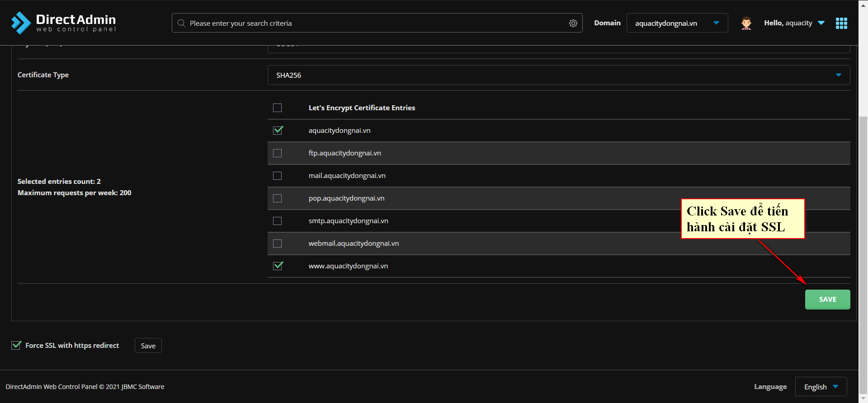The width and height of the screenshot is (868, 403).
Task: Uncheck the www.aquacitydongnai.vn checkbox
Action: (278, 266)
